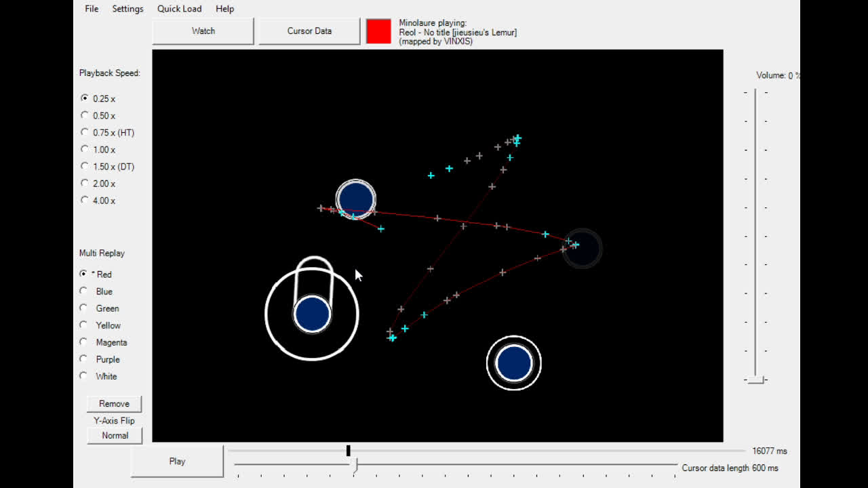Click the red replay color swatch
Image resolution: width=868 pixels, height=488 pixels.
click(378, 31)
